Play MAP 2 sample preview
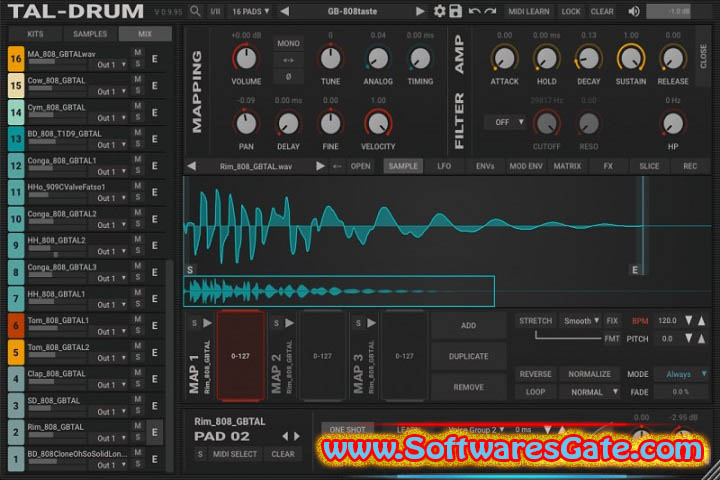 (x=289, y=323)
